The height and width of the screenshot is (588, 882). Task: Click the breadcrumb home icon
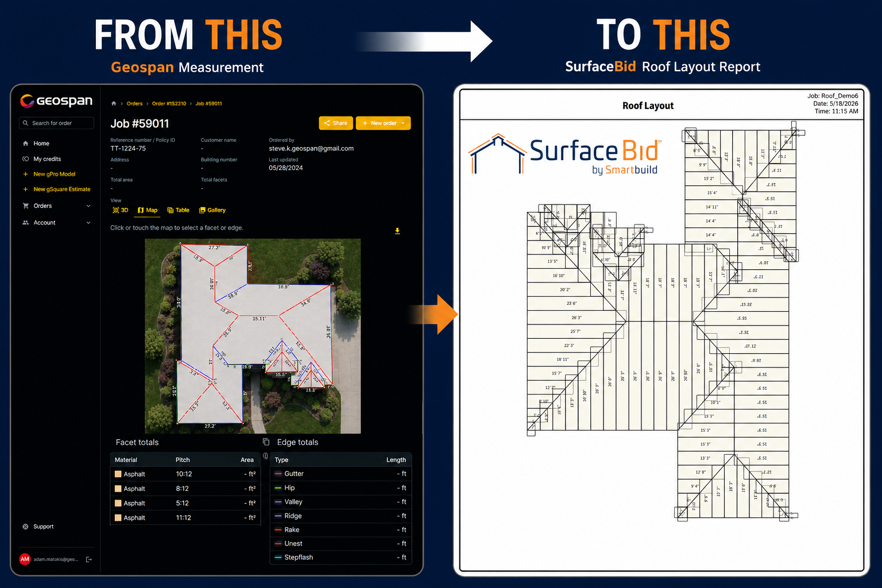[x=114, y=104]
